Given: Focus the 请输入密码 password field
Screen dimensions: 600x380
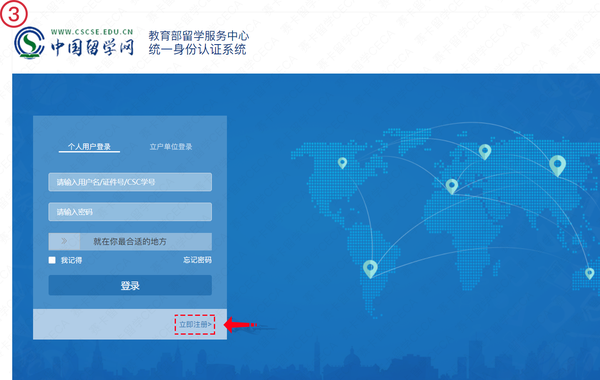Looking at the screenshot, I should pyautogui.click(x=130, y=212).
